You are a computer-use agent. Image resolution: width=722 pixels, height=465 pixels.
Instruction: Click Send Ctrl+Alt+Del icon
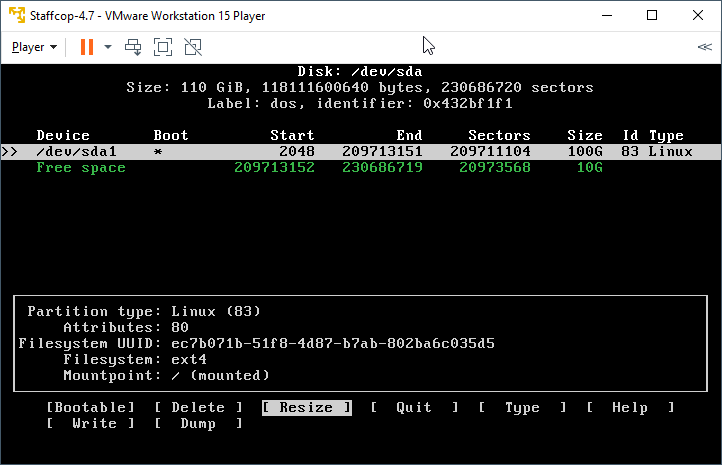pos(133,47)
